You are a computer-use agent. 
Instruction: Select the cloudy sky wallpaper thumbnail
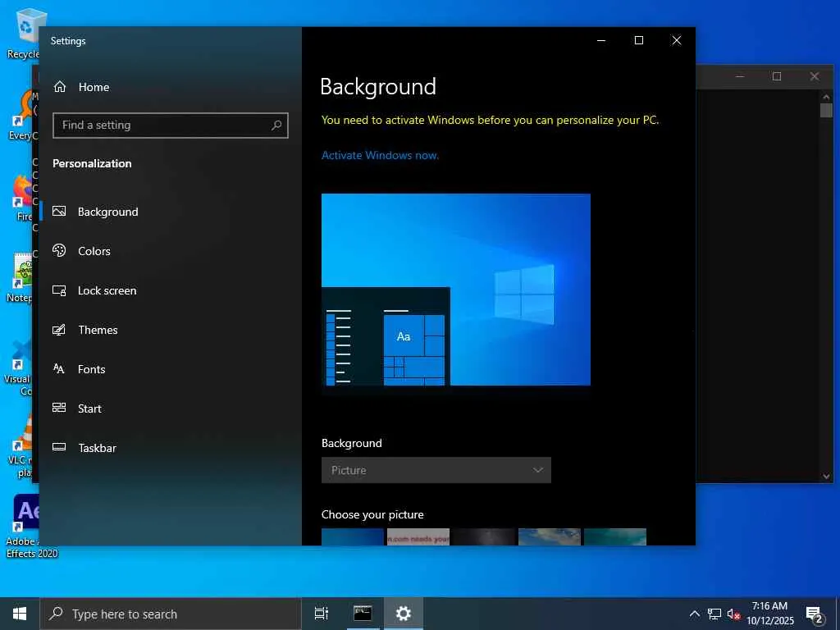coord(550,536)
